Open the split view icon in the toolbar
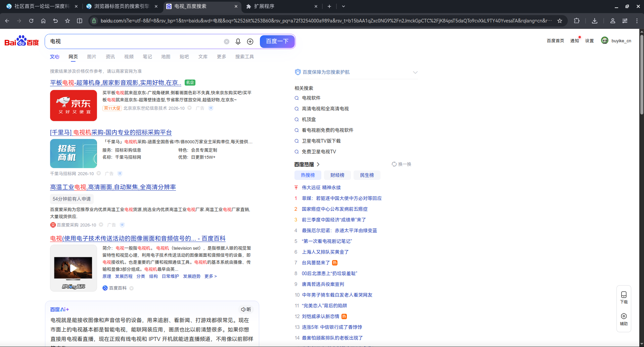This screenshot has height=347, width=644. pos(80,21)
